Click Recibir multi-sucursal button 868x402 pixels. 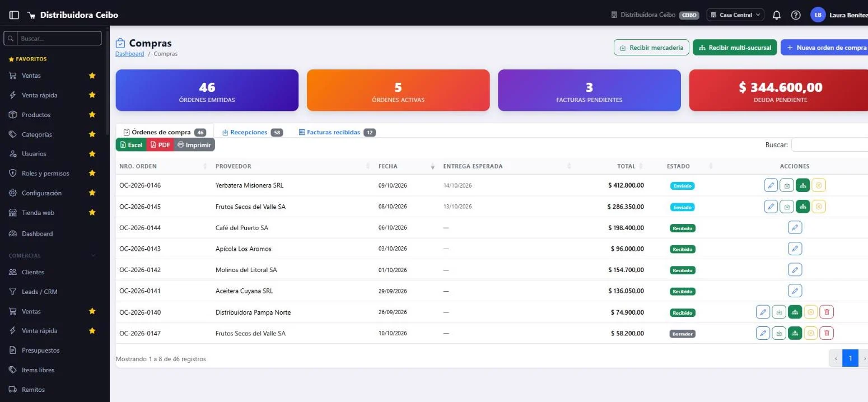(x=735, y=48)
